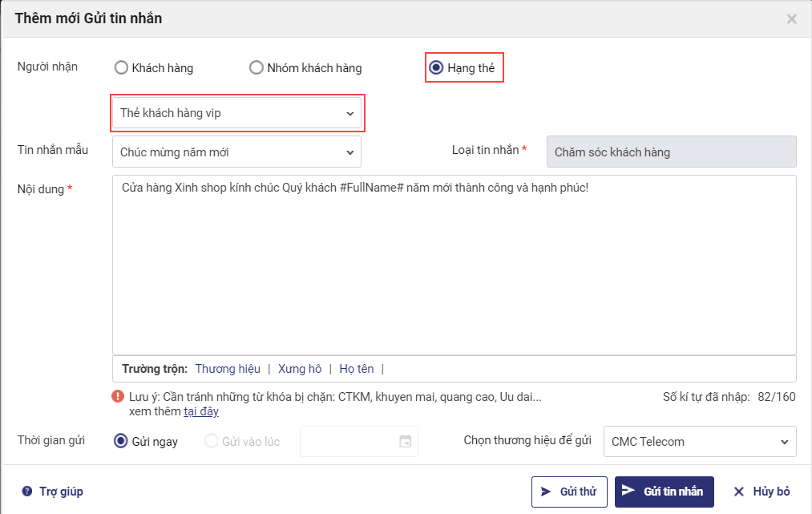Select the Gửi ngay radio button
Viewport: 812px width, 514px height.
[x=122, y=441]
